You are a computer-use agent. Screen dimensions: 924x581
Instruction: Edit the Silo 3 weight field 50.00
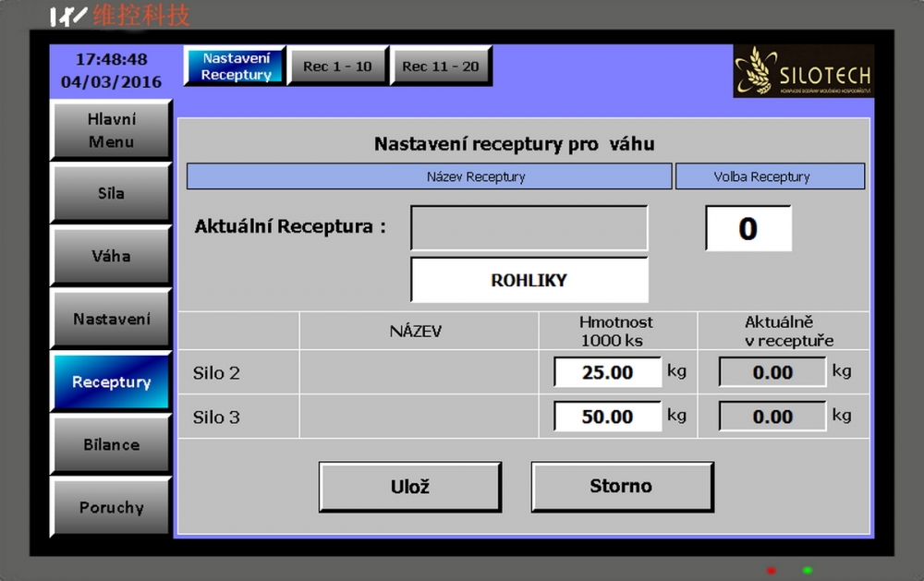(607, 417)
